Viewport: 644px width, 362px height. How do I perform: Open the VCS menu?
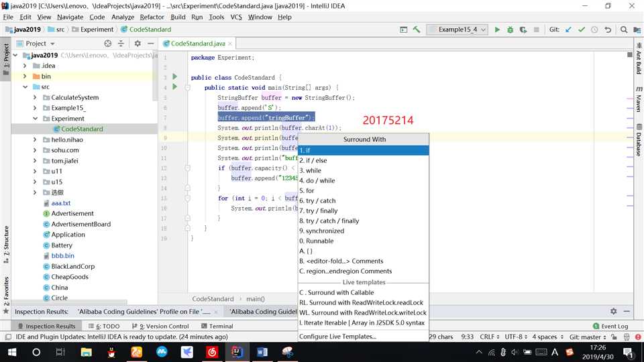tap(236, 17)
